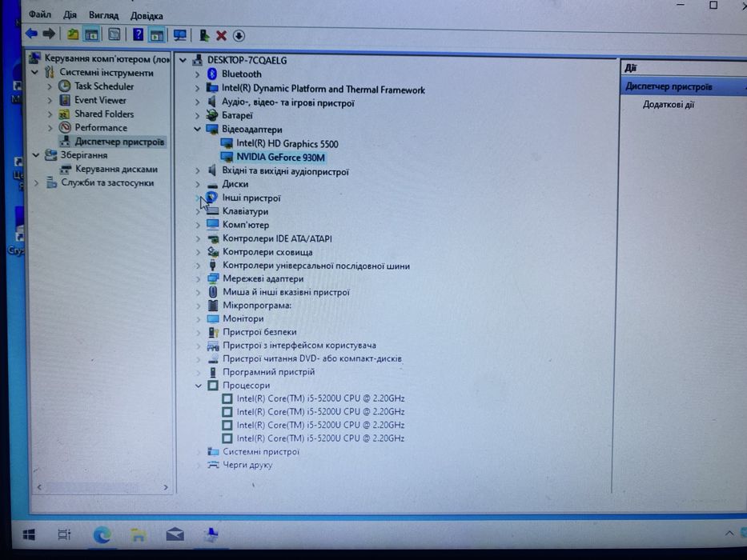Click Диспетчер пристроїв in Actions pane
This screenshot has width=747, height=560.
click(x=669, y=86)
